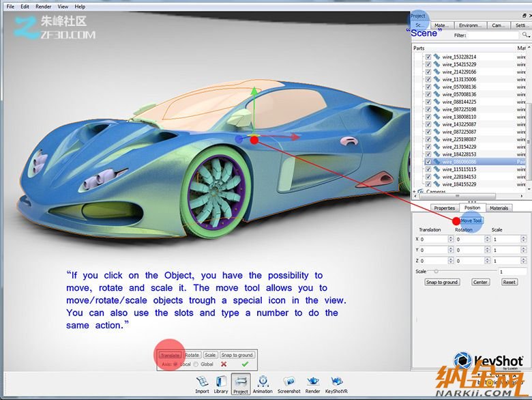The height and width of the screenshot is (400, 532).
Task: Click the Scale slider handle
Action: coord(437,271)
